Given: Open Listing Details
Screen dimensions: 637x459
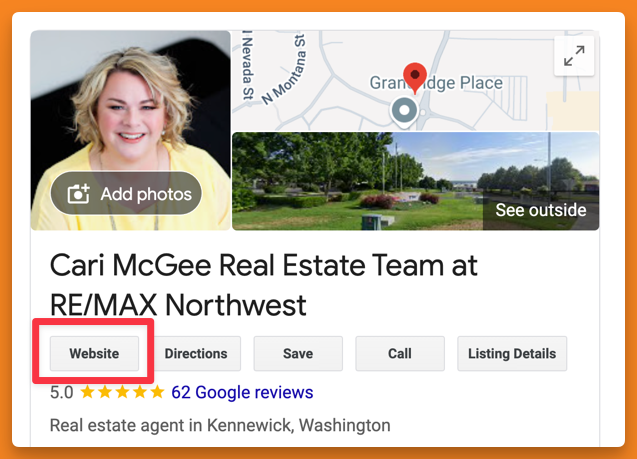Looking at the screenshot, I should coord(512,353).
